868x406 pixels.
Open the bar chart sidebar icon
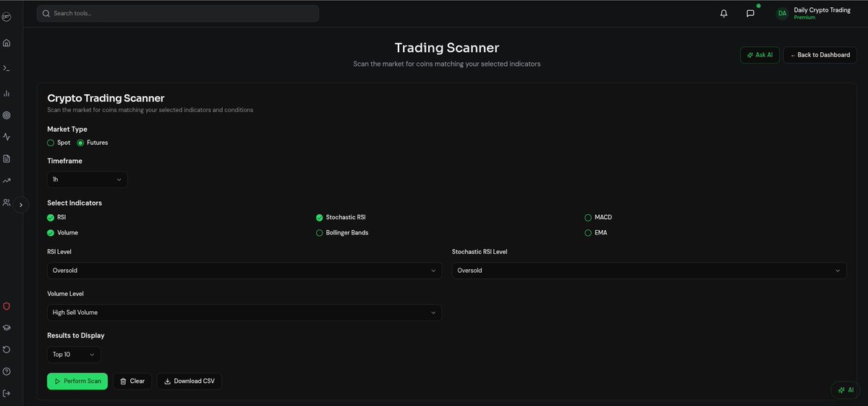(7, 93)
